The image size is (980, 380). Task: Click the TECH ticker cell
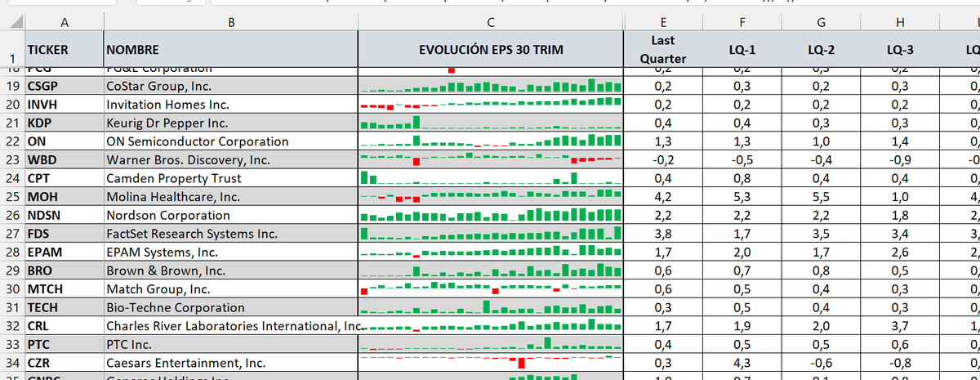[x=65, y=307]
